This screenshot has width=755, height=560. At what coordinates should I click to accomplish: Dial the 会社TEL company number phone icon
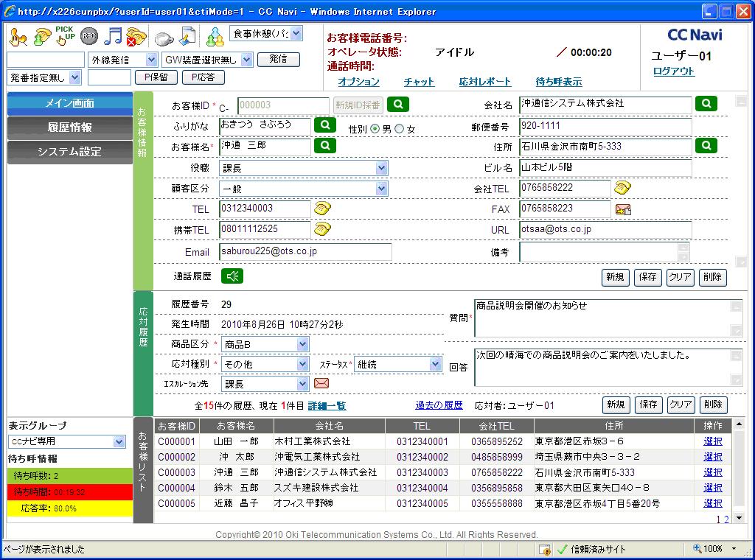[622, 188]
